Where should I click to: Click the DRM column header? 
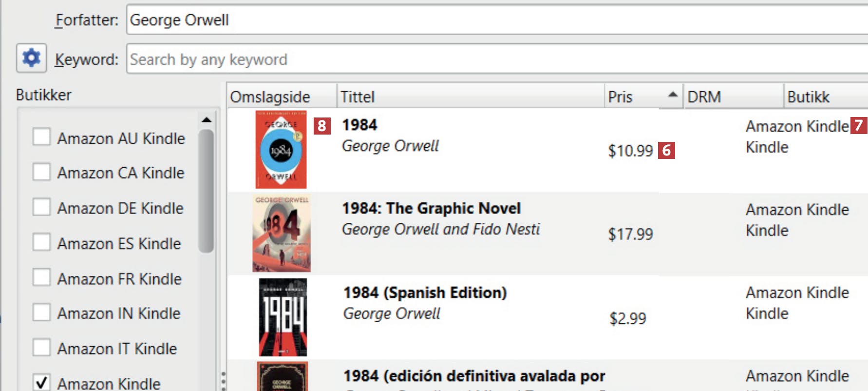[x=733, y=97]
